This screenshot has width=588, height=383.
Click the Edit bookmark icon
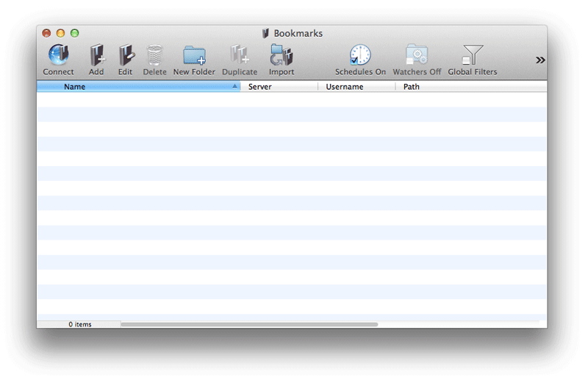coord(126,56)
